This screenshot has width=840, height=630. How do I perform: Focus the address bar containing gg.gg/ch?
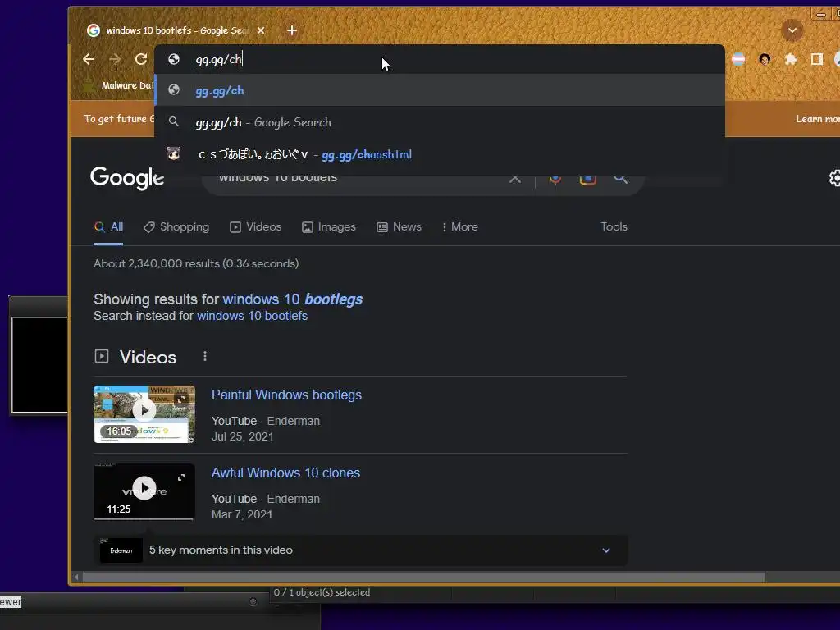click(440, 59)
